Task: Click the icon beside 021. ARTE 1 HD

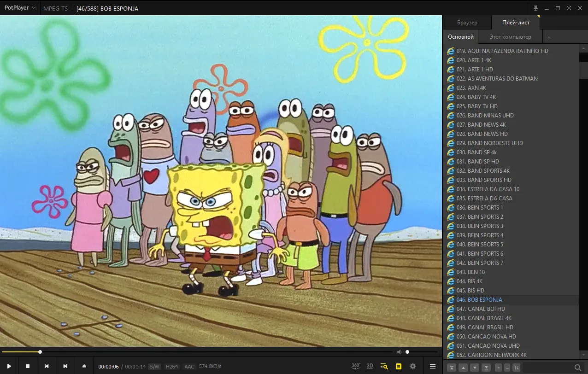Action: [x=451, y=70]
